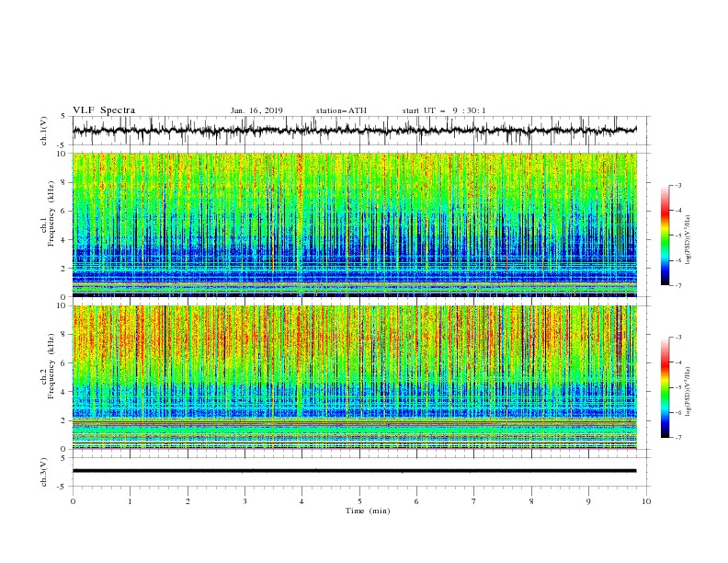This screenshot has width=728, height=563.
Task: Click the ch.3 flat voltage trace
Action: (355, 471)
